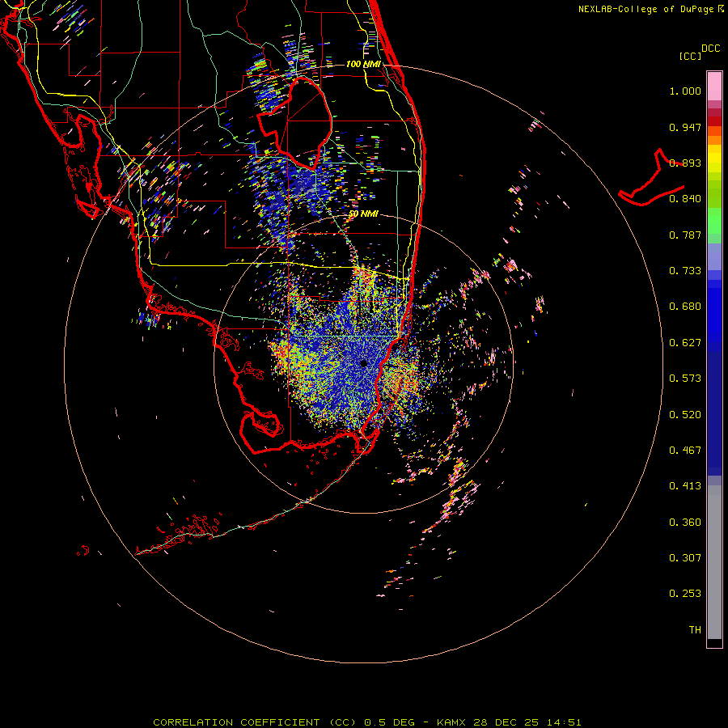Image resolution: width=728 pixels, height=728 pixels.
Task: Click the 0.893 color scale value
Action: [685, 163]
